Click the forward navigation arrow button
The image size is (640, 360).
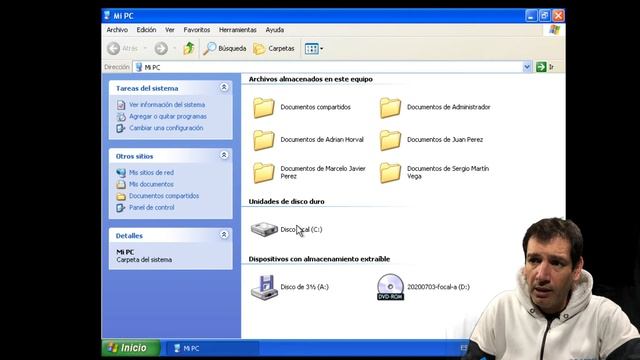point(161,49)
